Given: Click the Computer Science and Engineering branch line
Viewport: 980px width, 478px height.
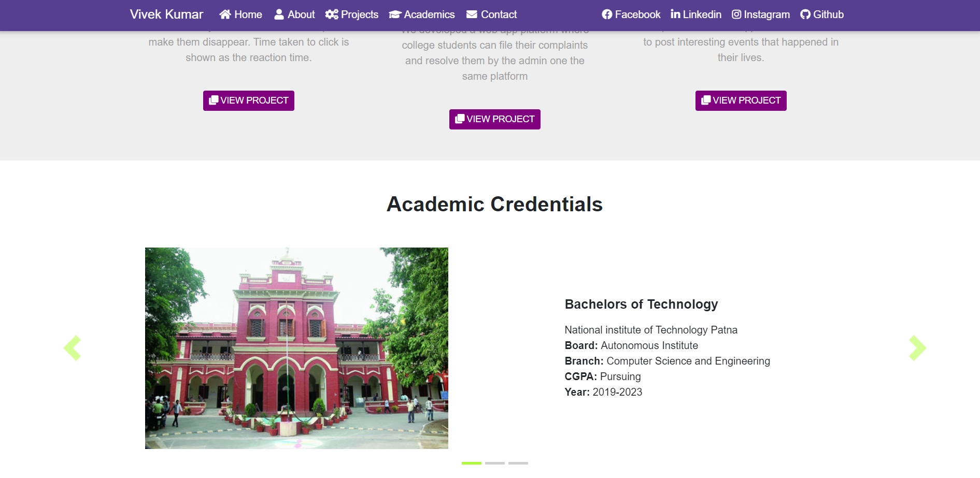Looking at the screenshot, I should pyautogui.click(x=667, y=361).
